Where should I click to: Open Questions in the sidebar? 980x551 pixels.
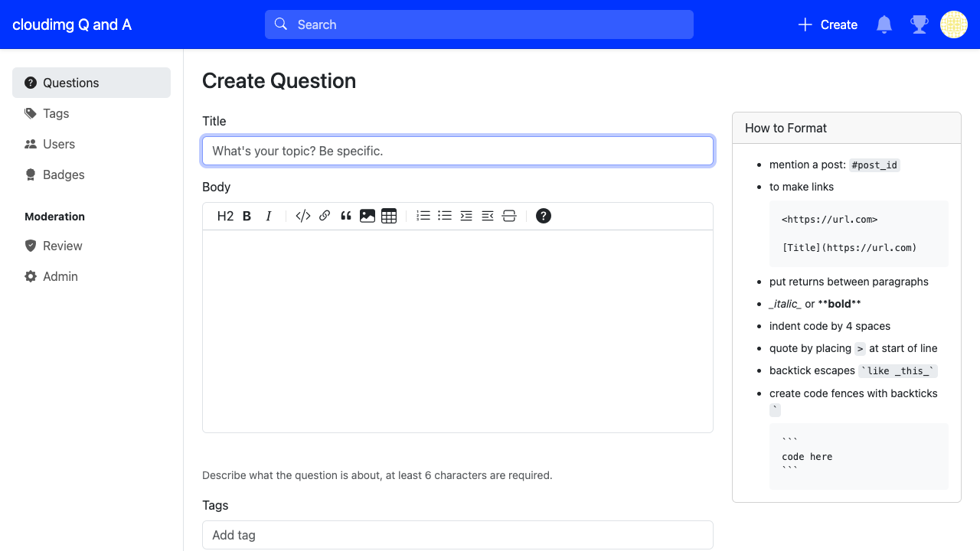[x=91, y=83]
